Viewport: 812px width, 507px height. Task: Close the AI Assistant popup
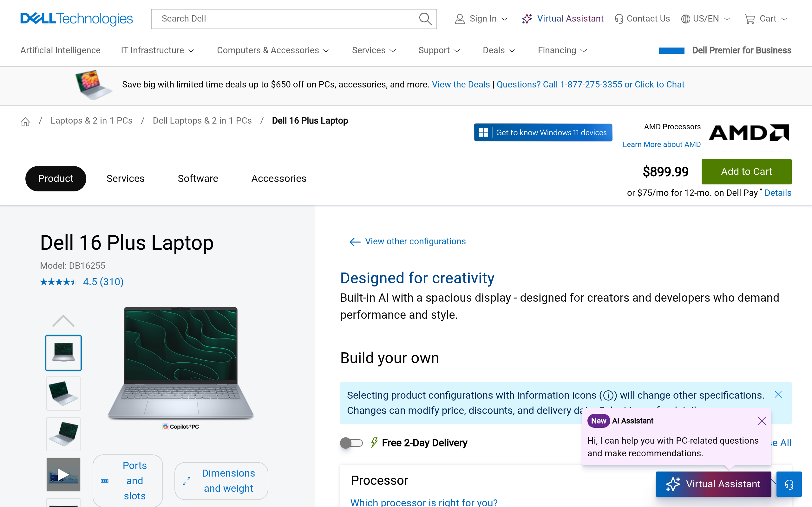coord(762,421)
